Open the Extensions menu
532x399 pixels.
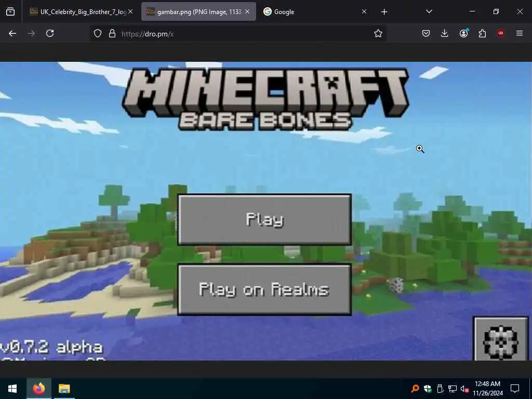(x=482, y=33)
